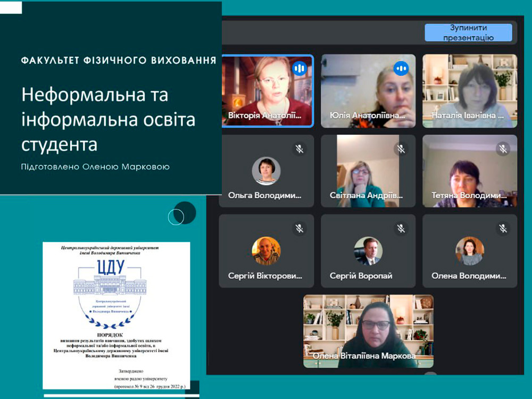532x399 pixels.
Task: Click Вікторія Анатоліївна's audio indicator icon
Action: point(300,68)
